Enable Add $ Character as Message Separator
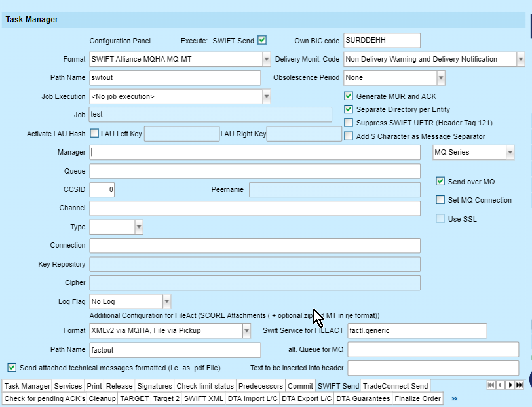The image size is (532, 407). coord(349,136)
